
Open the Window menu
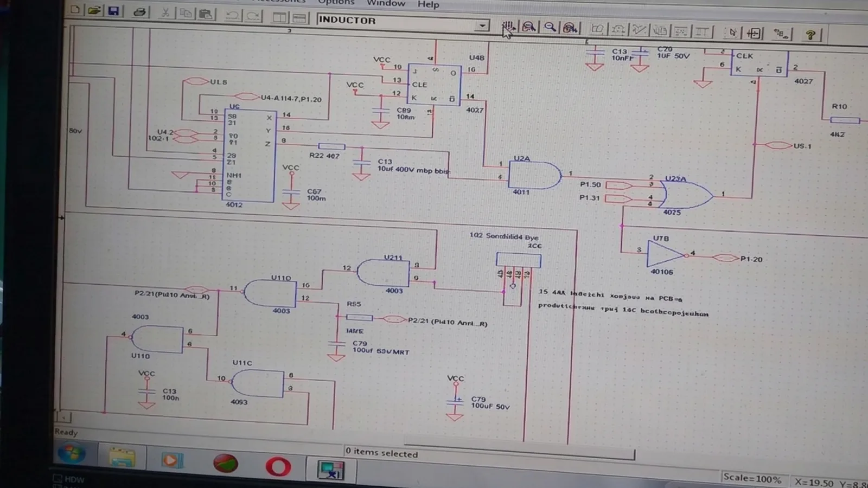[386, 3]
